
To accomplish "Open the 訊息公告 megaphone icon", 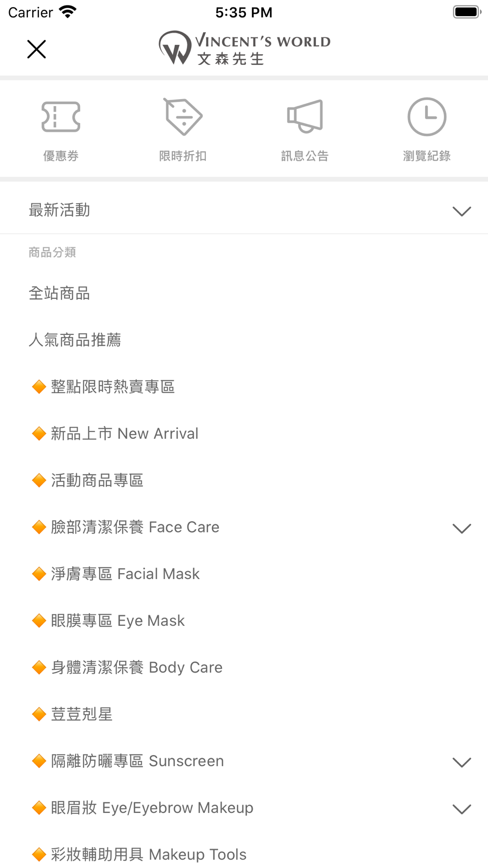I will coord(305,129).
